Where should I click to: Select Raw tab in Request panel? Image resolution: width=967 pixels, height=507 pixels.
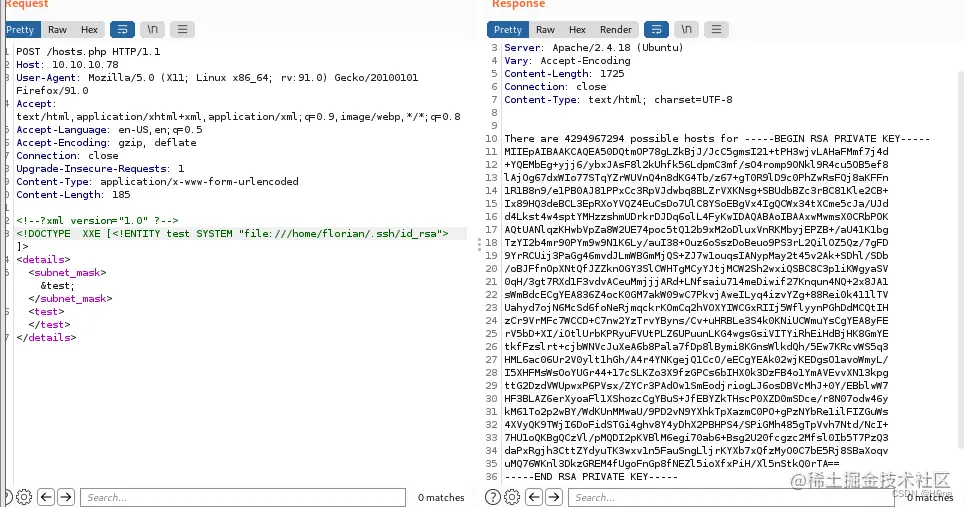pyautogui.click(x=57, y=30)
